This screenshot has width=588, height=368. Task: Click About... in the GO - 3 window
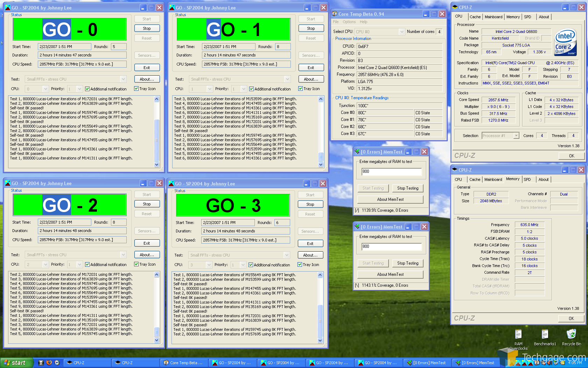[x=310, y=255]
